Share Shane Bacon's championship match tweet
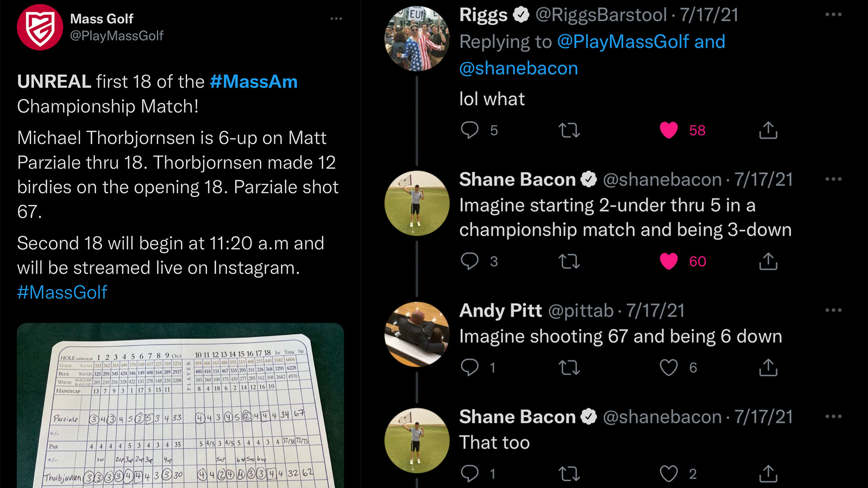This screenshot has height=488, width=868. [x=768, y=261]
